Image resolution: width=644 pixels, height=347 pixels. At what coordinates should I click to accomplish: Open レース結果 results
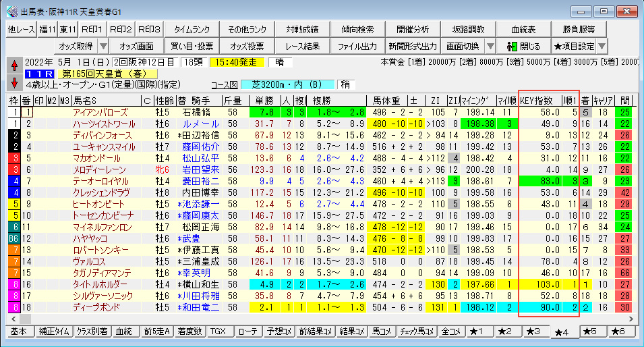click(302, 46)
